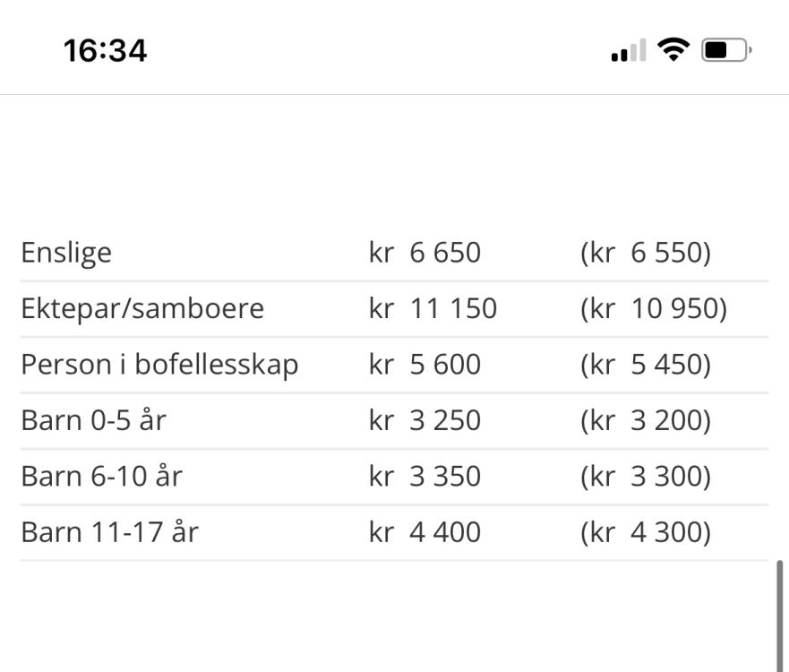
Task: Click the previous amount (kr 4 300)
Action: (x=646, y=532)
